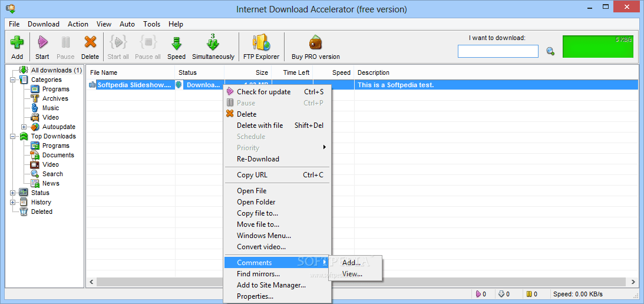Expand the Status tree node
The height and width of the screenshot is (304, 644).
point(13,193)
